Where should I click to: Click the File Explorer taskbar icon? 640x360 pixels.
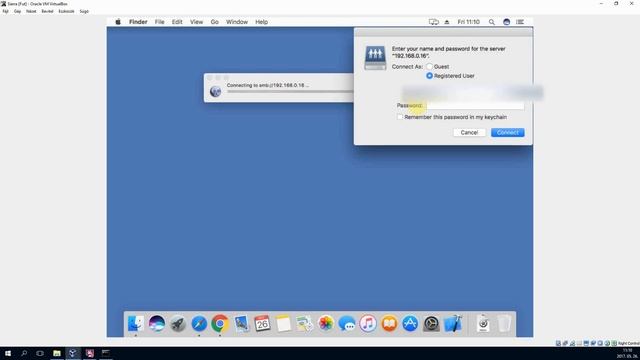[x=57, y=353]
